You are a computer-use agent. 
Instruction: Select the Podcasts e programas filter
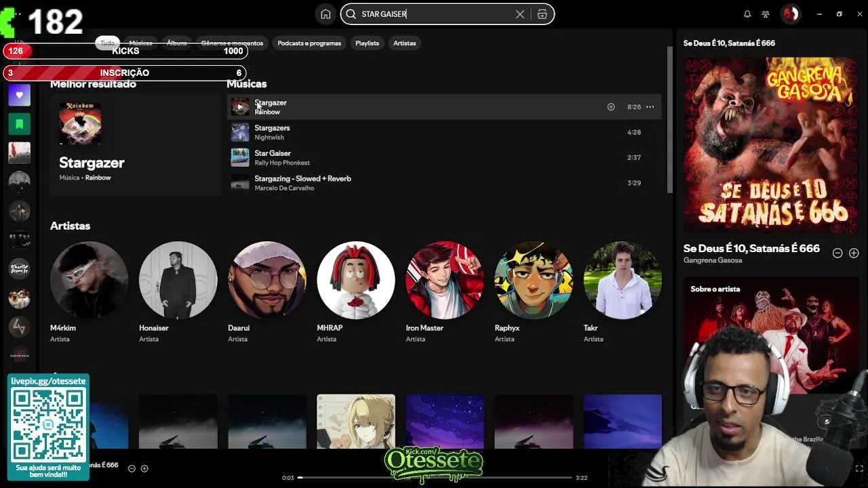coord(309,43)
